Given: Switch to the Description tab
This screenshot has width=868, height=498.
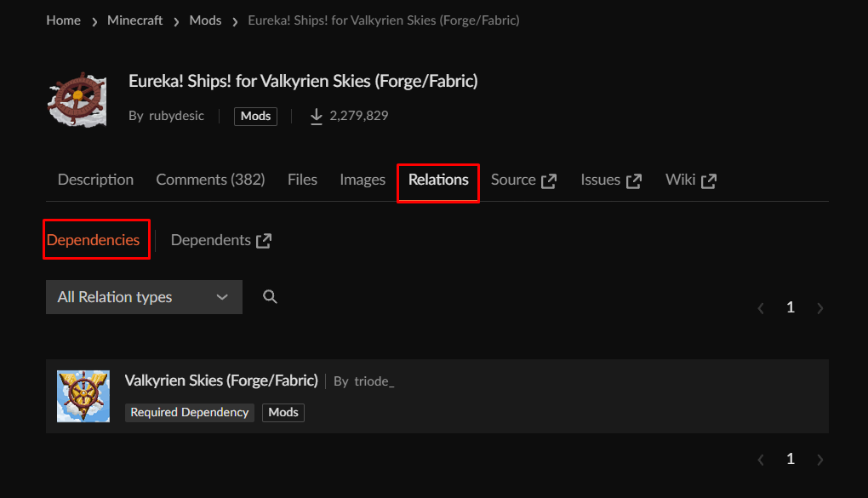Looking at the screenshot, I should point(95,180).
